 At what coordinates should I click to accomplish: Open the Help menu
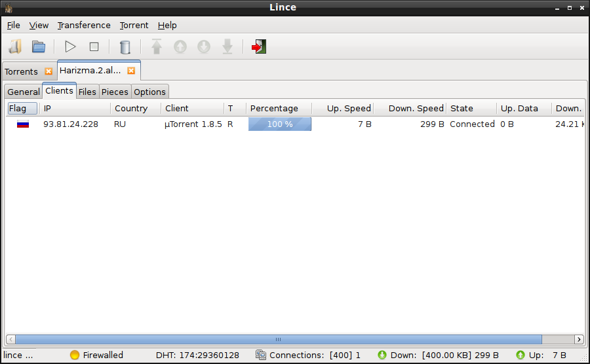pos(167,25)
